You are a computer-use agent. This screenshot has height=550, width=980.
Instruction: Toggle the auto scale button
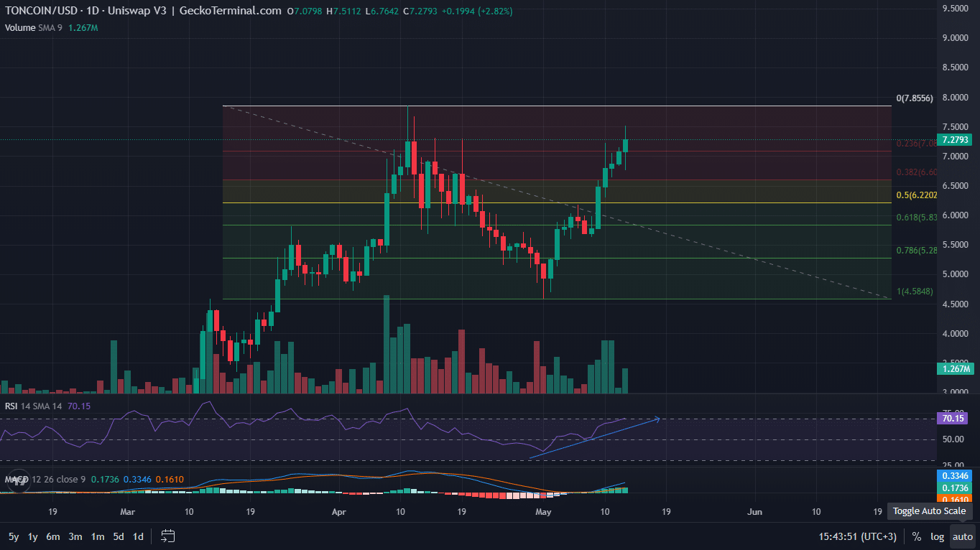963,536
